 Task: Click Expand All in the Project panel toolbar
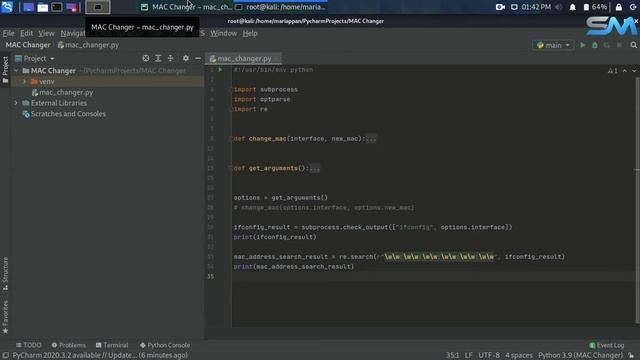[158, 58]
